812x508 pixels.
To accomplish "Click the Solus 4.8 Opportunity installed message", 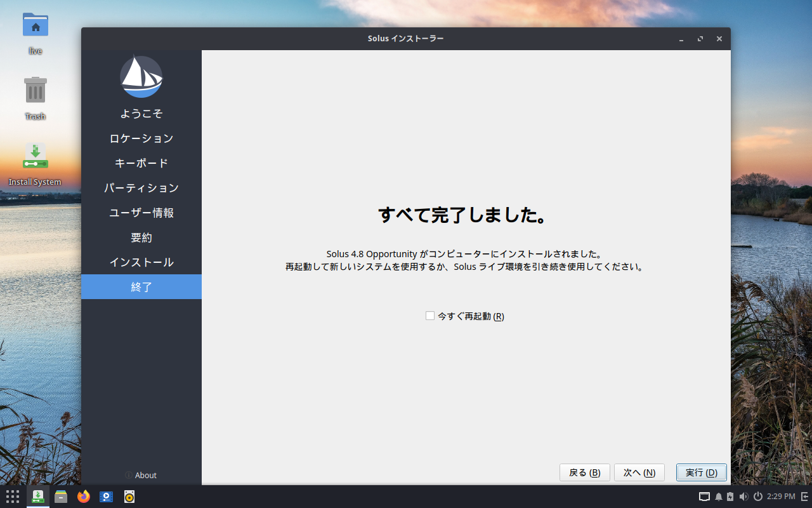I will pos(464,254).
